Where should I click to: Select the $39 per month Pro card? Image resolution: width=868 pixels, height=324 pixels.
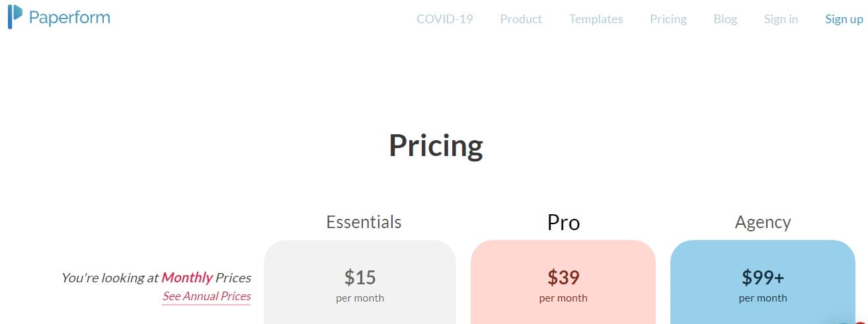[563, 284]
